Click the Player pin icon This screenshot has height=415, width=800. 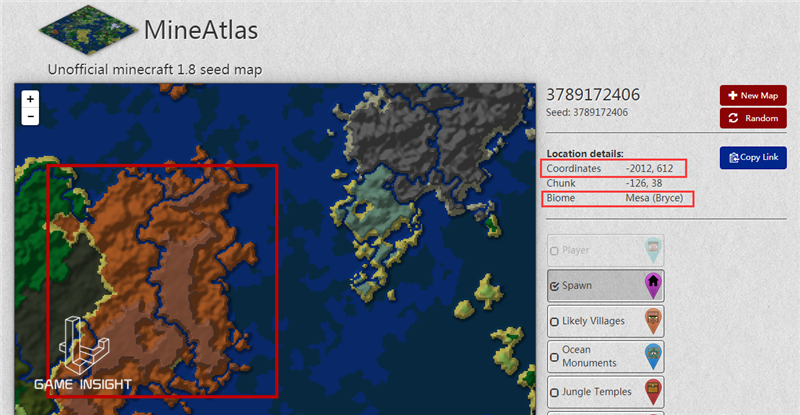pyautogui.click(x=653, y=251)
